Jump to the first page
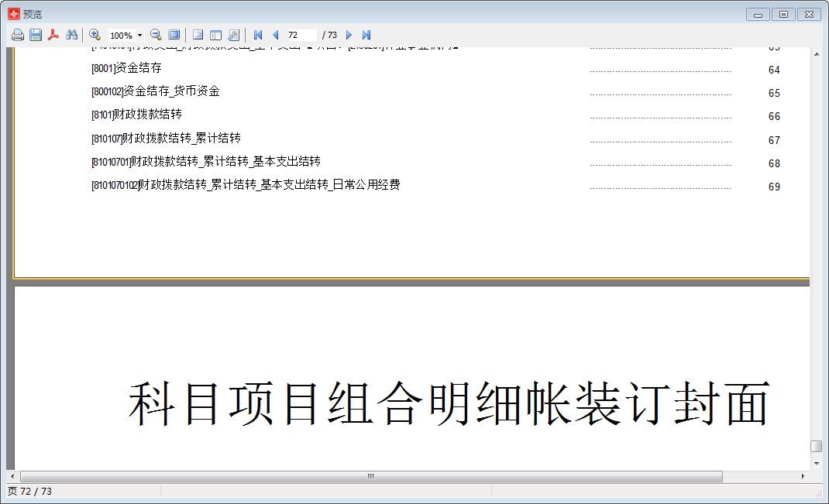Viewport: 829px width, 504px height. pos(258,35)
